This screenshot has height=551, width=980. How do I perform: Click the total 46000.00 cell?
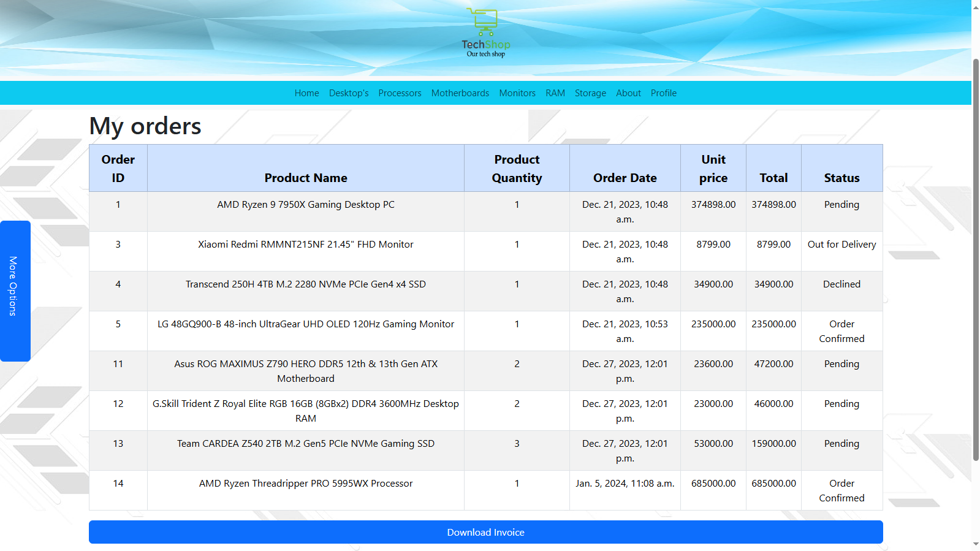point(773,411)
